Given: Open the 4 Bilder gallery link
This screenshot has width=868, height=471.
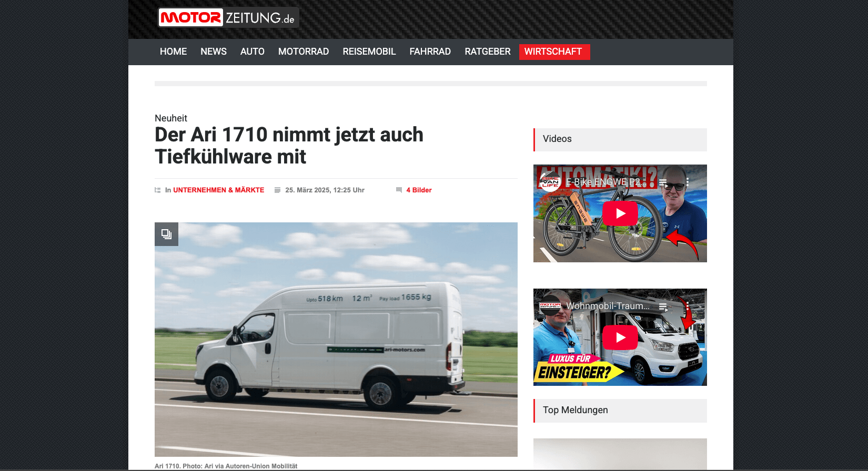Looking at the screenshot, I should (x=419, y=190).
